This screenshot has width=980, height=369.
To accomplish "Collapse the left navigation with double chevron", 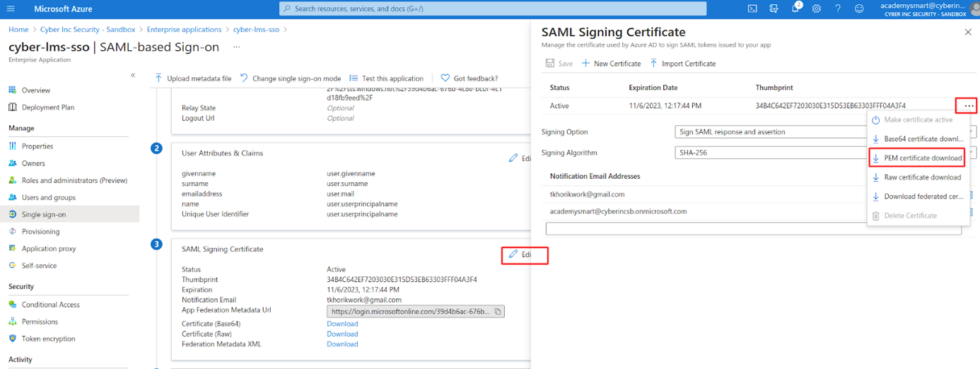I will coord(133,75).
